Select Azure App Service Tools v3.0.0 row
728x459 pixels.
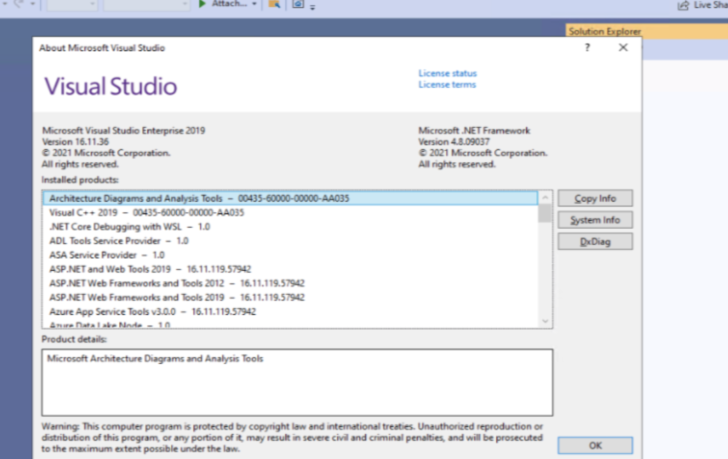click(291, 311)
